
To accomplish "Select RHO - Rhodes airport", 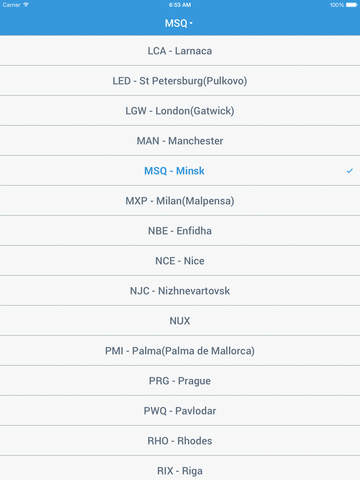I will point(180,441).
